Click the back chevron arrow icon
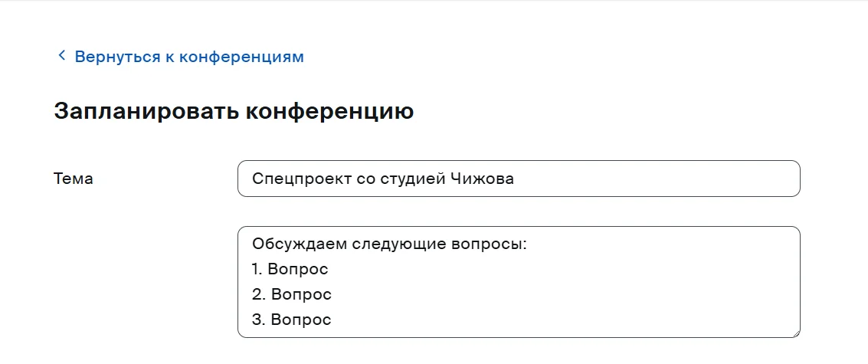 [62, 56]
